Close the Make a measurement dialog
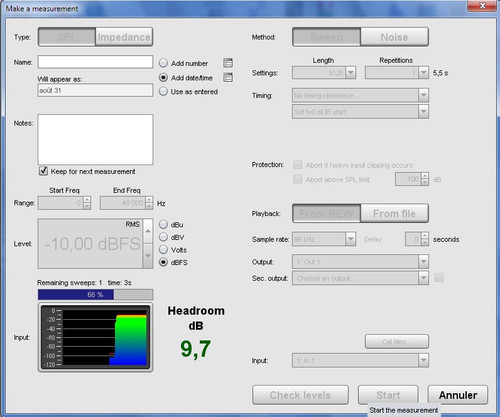The image size is (500, 417). tap(482, 5)
